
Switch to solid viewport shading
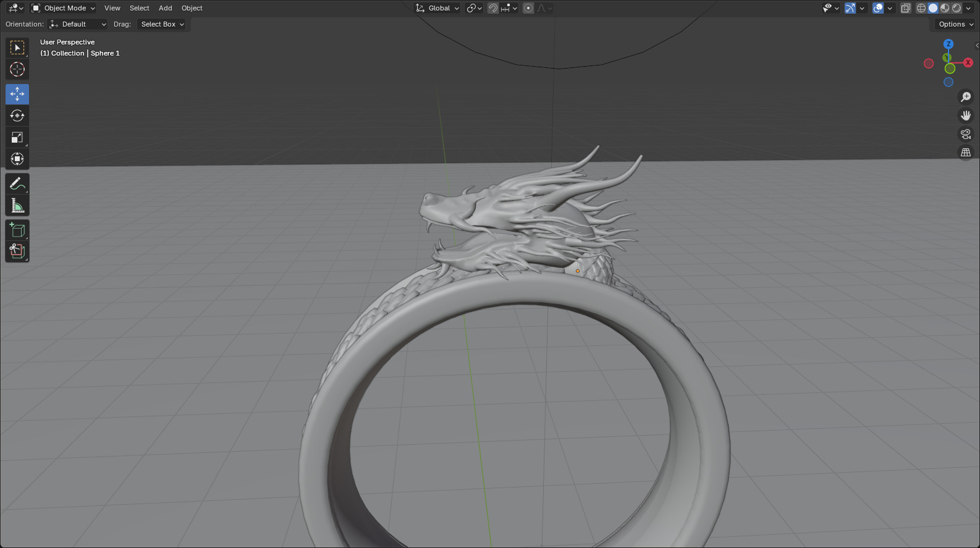click(933, 8)
